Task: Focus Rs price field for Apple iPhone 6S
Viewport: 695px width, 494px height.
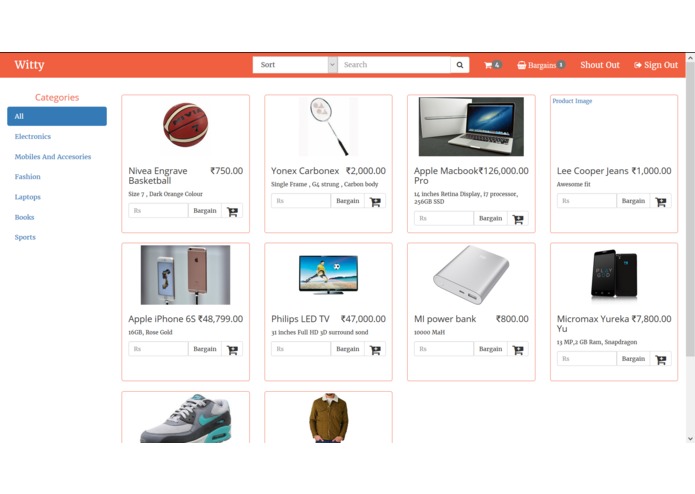Action: [158, 349]
